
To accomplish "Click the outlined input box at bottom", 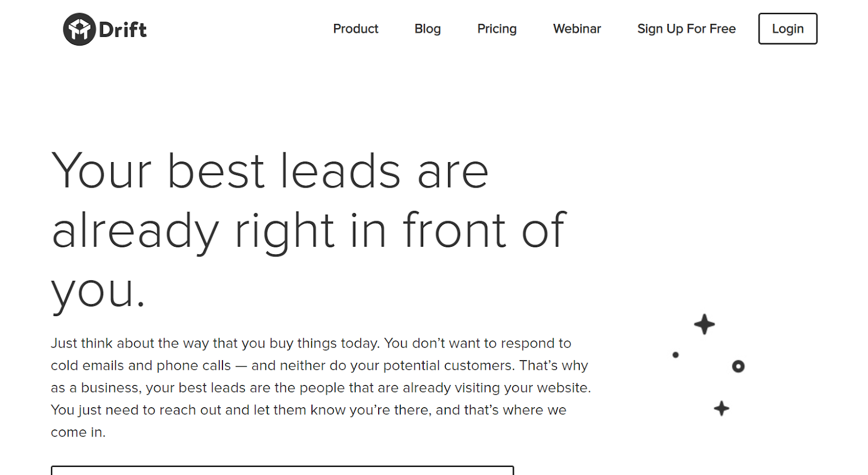I will 282,470.
